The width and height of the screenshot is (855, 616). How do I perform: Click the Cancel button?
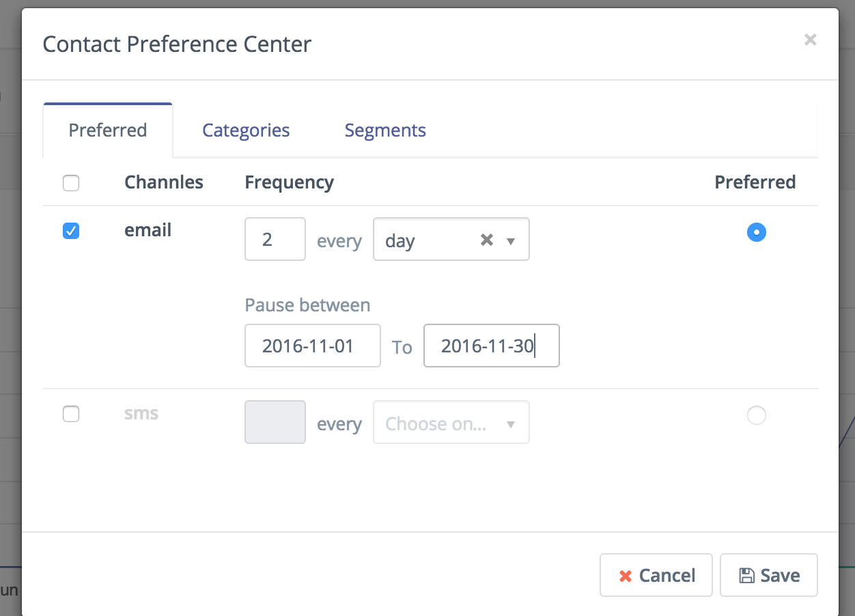656,575
